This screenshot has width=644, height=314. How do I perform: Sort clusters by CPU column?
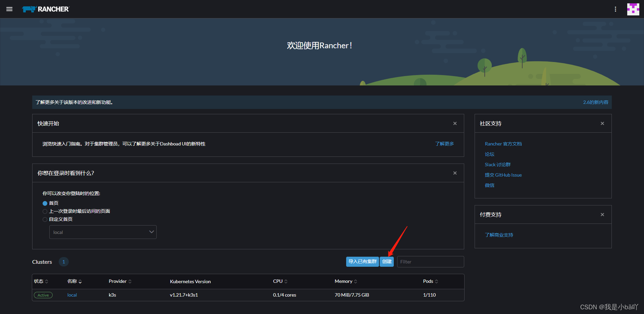click(x=280, y=281)
